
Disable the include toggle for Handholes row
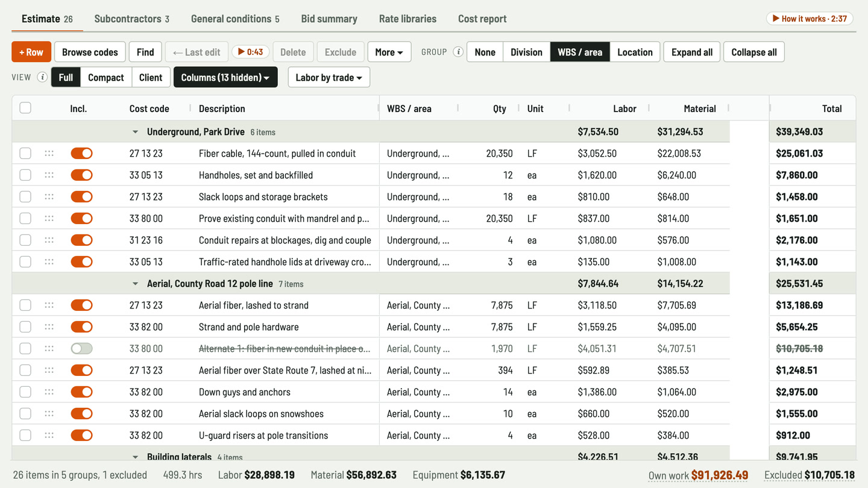81,175
